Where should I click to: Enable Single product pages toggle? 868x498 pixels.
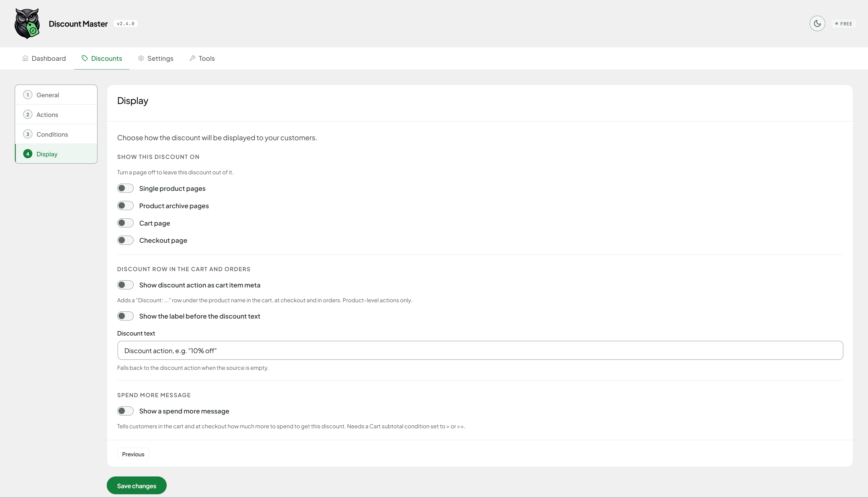pyautogui.click(x=125, y=189)
